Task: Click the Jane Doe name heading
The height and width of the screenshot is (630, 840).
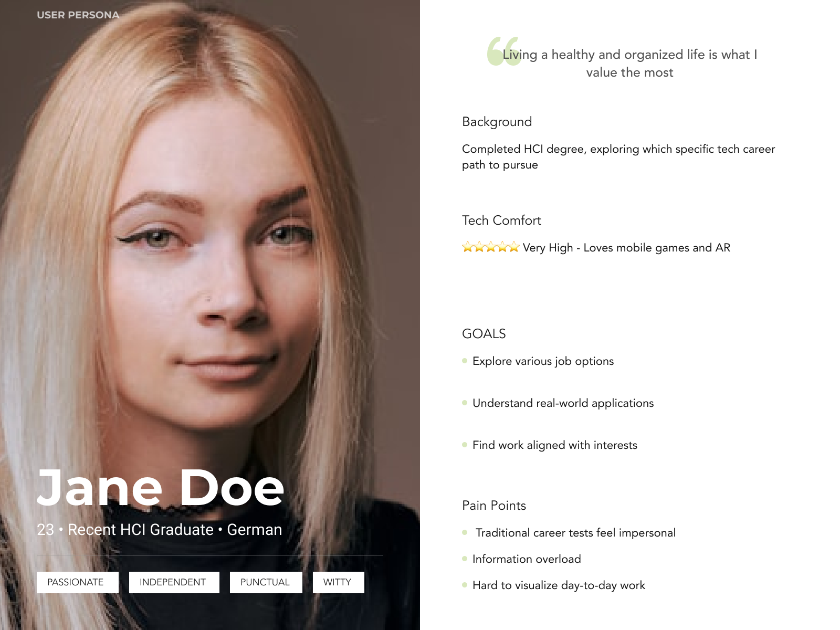Action: (x=161, y=488)
